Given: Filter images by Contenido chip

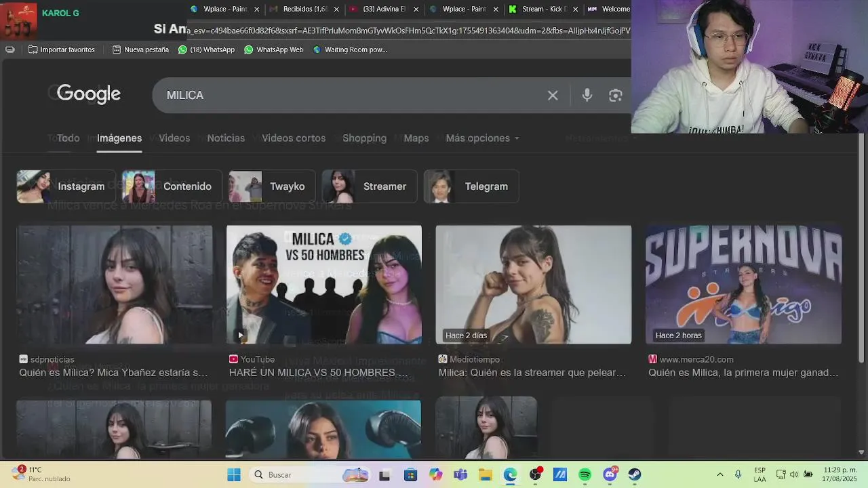Looking at the screenshot, I should (172, 186).
